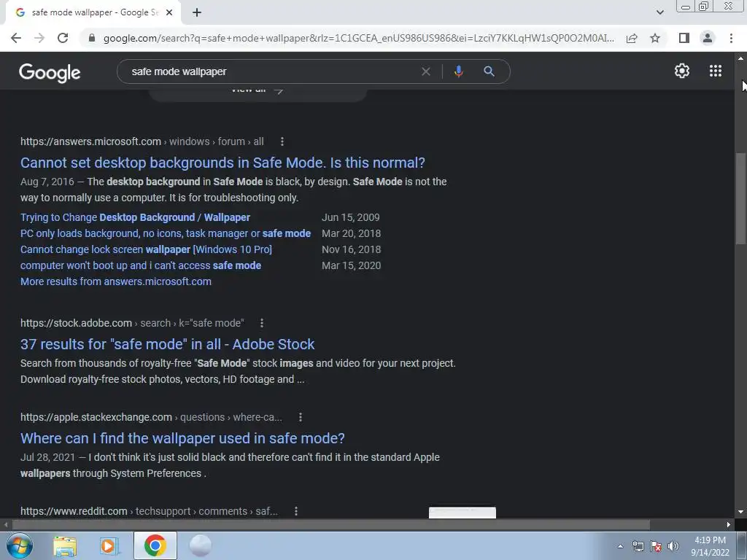747x560 pixels.
Task: Submit search with magnifier icon
Action: 489,71
